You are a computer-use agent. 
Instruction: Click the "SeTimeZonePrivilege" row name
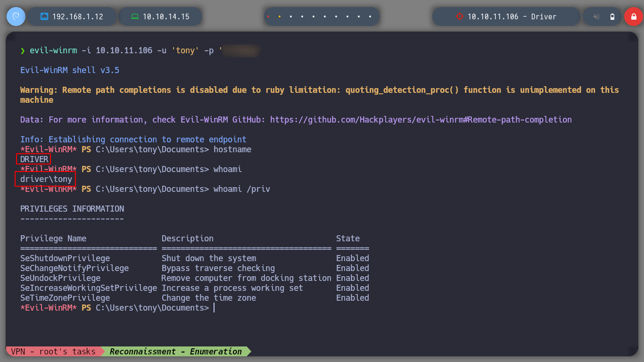(x=65, y=298)
